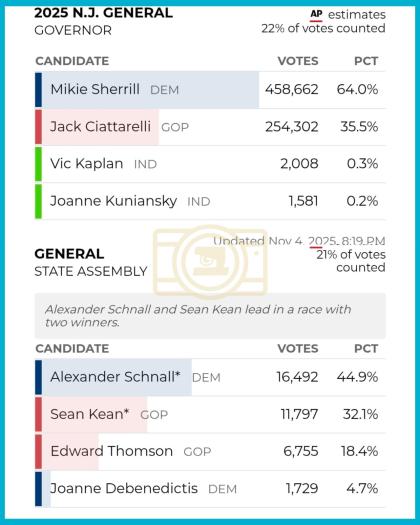The width and height of the screenshot is (420, 525).
Task: Click the AP logo icon
Action: (316, 15)
